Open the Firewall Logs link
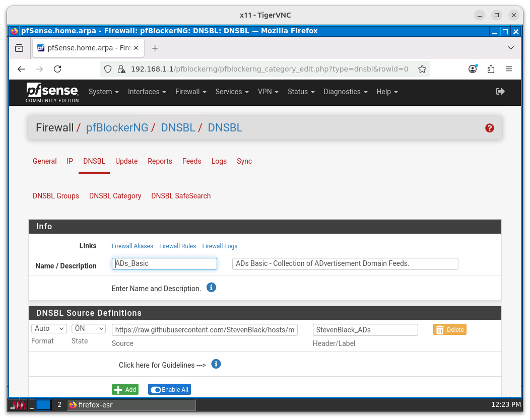The width and height of the screenshot is (530, 420). pos(220,246)
